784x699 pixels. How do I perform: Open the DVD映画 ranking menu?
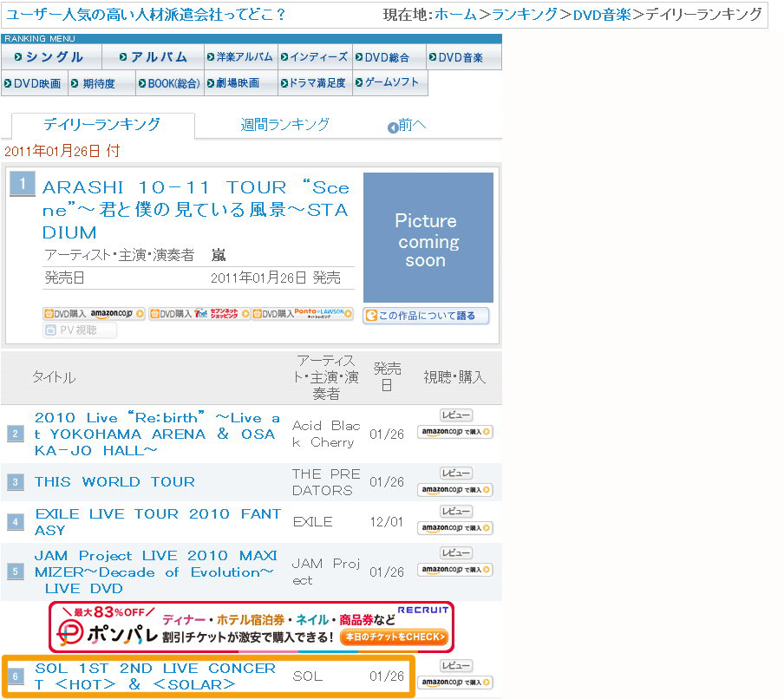pyautogui.click(x=34, y=83)
